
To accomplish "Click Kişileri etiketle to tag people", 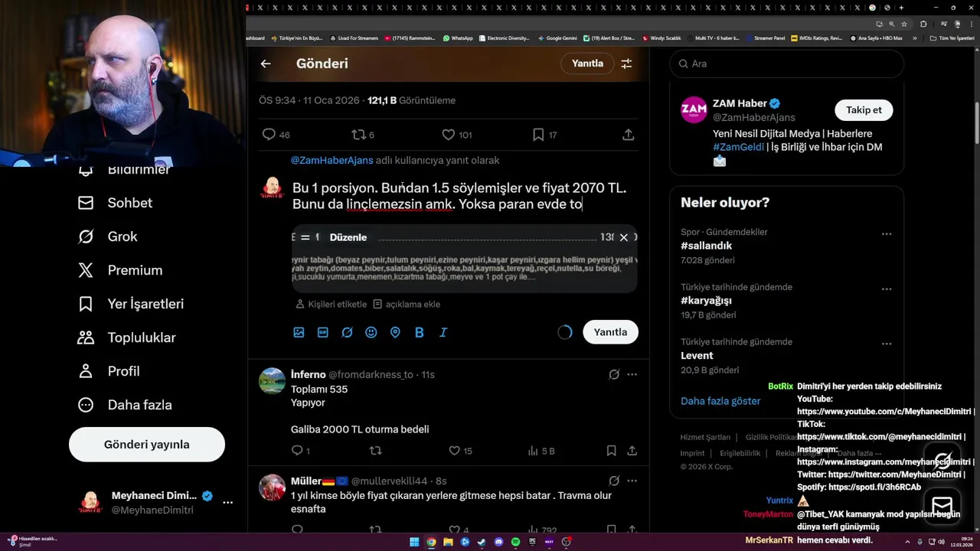I will tap(331, 304).
